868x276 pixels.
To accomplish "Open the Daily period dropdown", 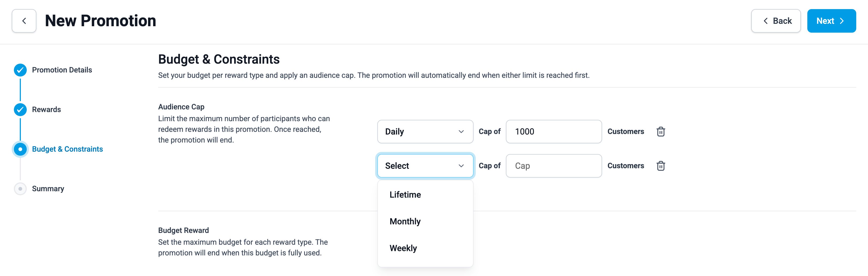I will pyautogui.click(x=425, y=132).
